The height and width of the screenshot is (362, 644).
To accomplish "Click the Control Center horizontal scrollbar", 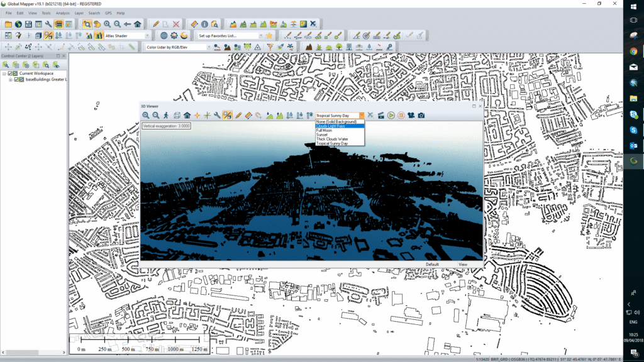I will point(33,352).
